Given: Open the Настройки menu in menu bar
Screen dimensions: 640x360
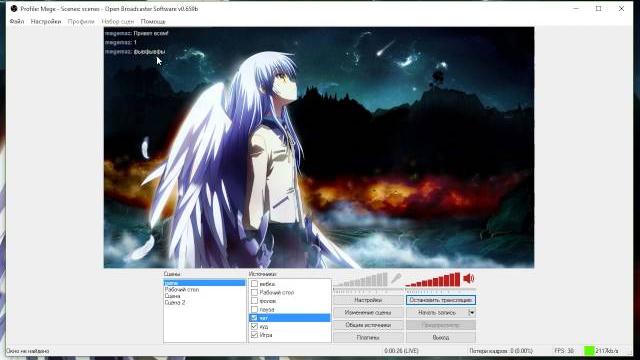Looking at the screenshot, I should (46, 21).
